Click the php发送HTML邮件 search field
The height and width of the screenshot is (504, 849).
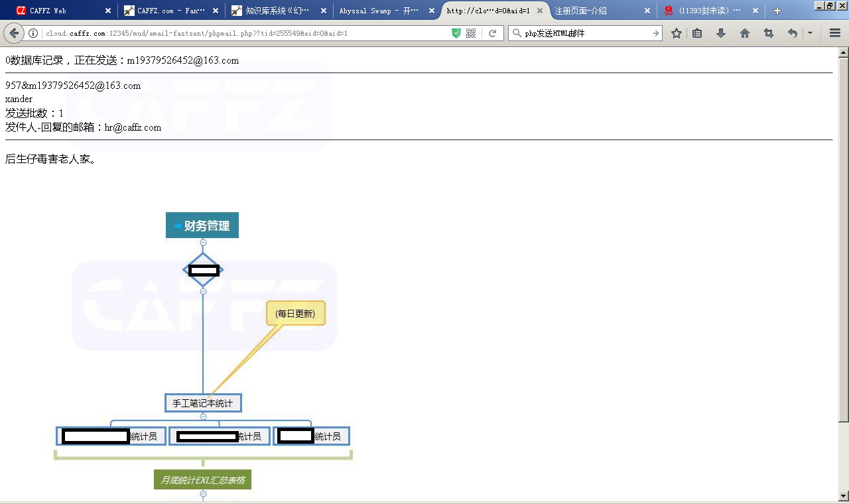584,33
